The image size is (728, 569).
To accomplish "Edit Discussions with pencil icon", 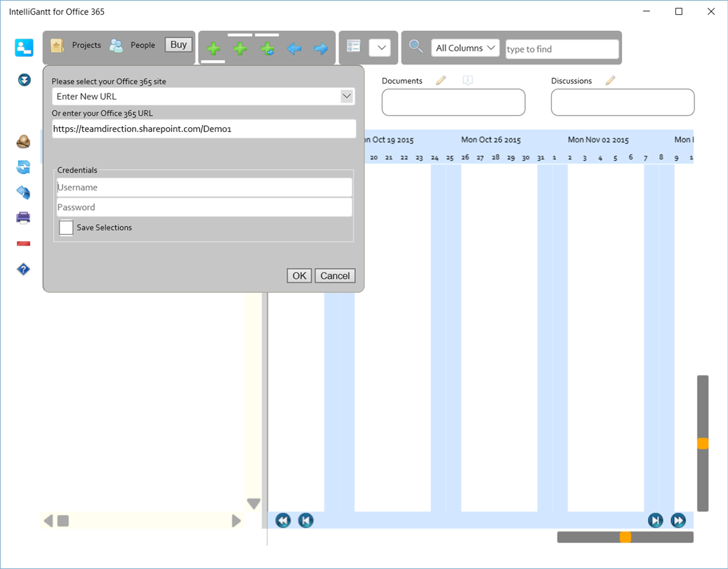I will click(x=610, y=80).
